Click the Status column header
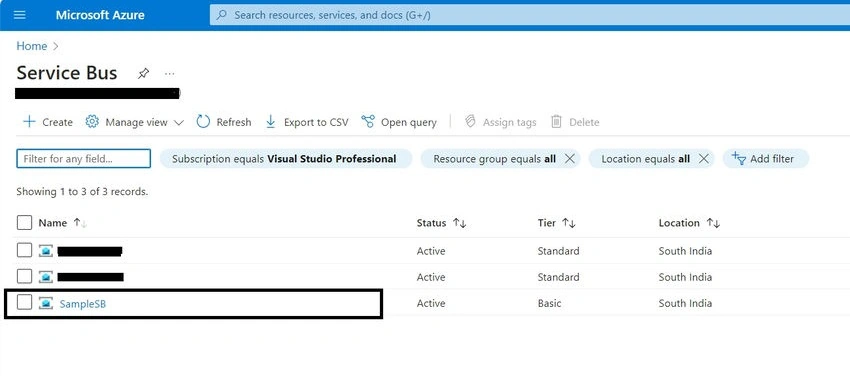The image size is (850, 376). tap(432, 223)
